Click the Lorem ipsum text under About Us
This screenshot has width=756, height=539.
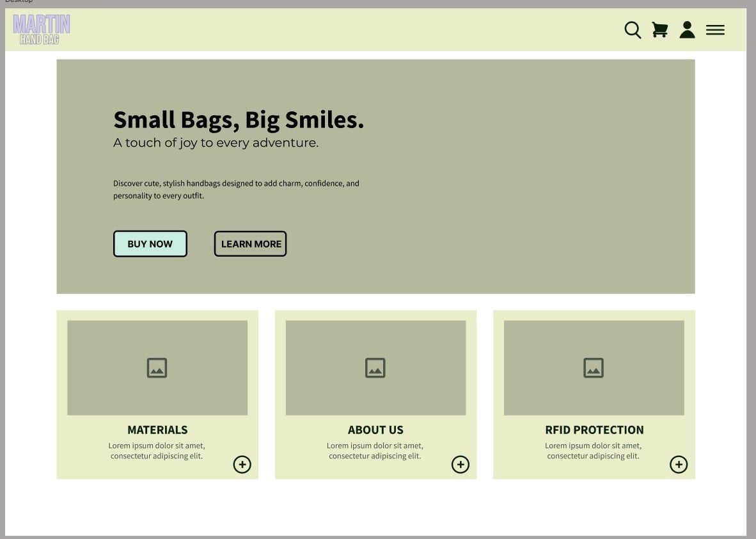tap(375, 451)
